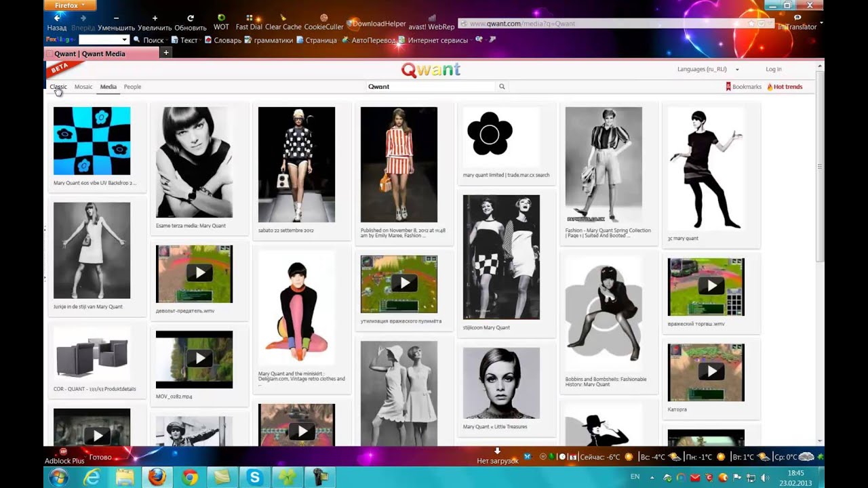
Task: Open avast! WebRep from the toolbar
Action: tap(431, 22)
